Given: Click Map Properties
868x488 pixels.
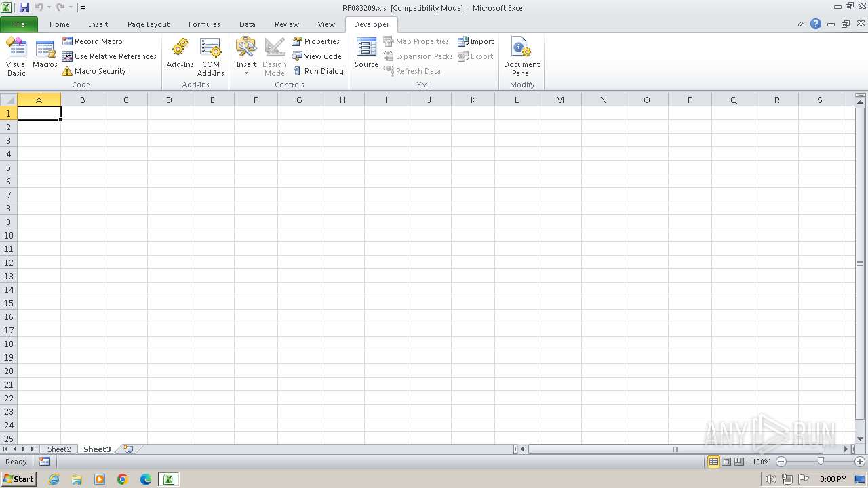Looking at the screenshot, I should (x=416, y=41).
